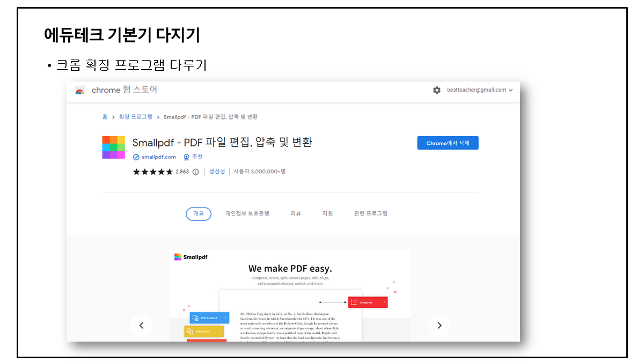Image resolution: width=644 pixels, height=362 pixels.
Task: Click the five-star rating display
Action: (x=153, y=172)
